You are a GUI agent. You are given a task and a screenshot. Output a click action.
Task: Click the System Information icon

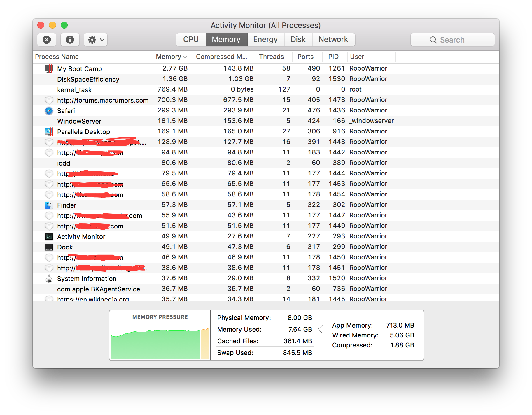click(x=49, y=279)
